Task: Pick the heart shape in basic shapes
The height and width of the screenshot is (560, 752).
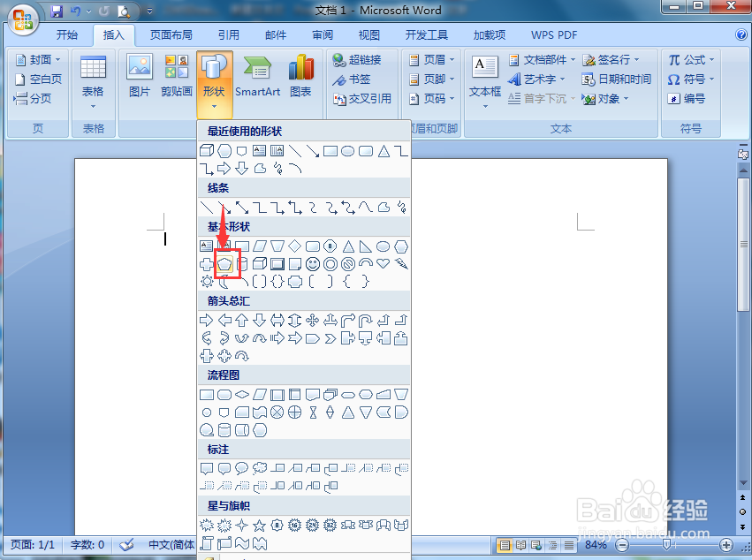Action: coord(383,263)
